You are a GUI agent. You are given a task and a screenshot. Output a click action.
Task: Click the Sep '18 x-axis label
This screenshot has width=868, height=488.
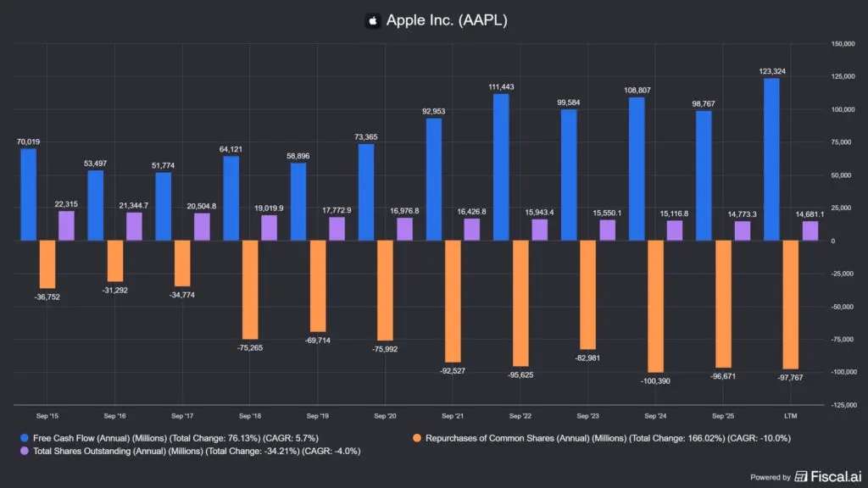(x=250, y=416)
